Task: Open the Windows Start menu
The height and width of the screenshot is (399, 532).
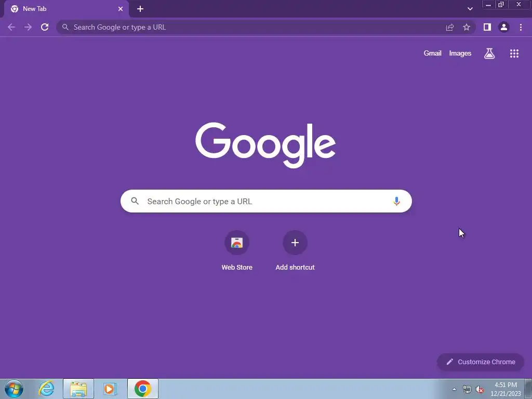Action: pyautogui.click(x=14, y=389)
